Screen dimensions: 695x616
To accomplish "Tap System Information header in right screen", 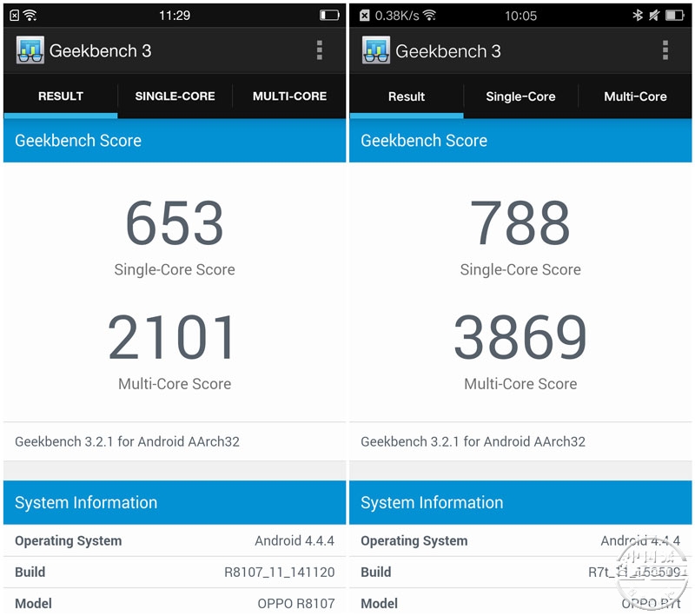I will (520, 502).
